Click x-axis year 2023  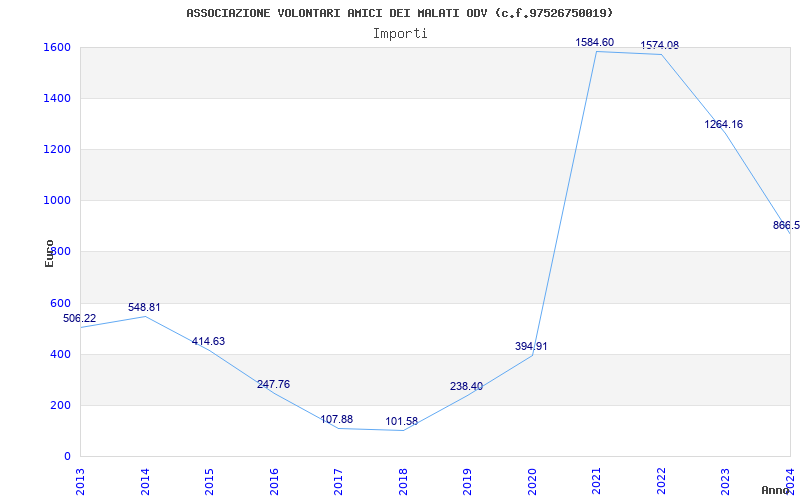click(x=726, y=481)
